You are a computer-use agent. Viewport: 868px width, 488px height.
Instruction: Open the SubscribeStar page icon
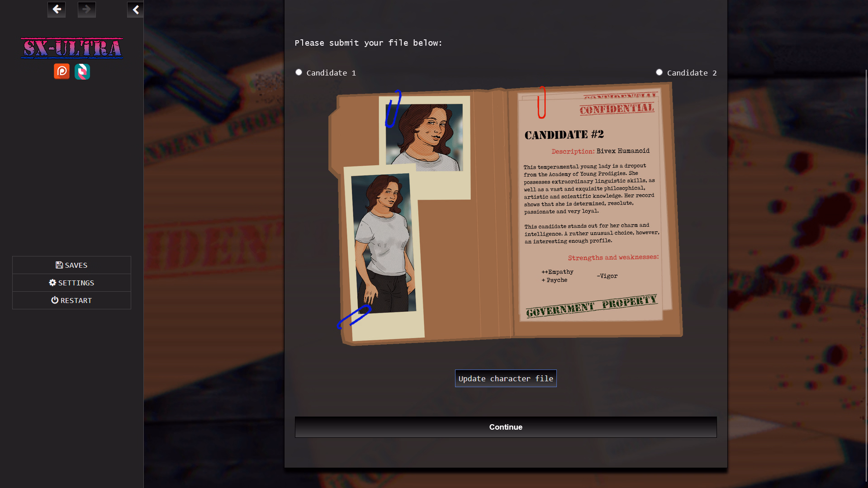click(82, 71)
